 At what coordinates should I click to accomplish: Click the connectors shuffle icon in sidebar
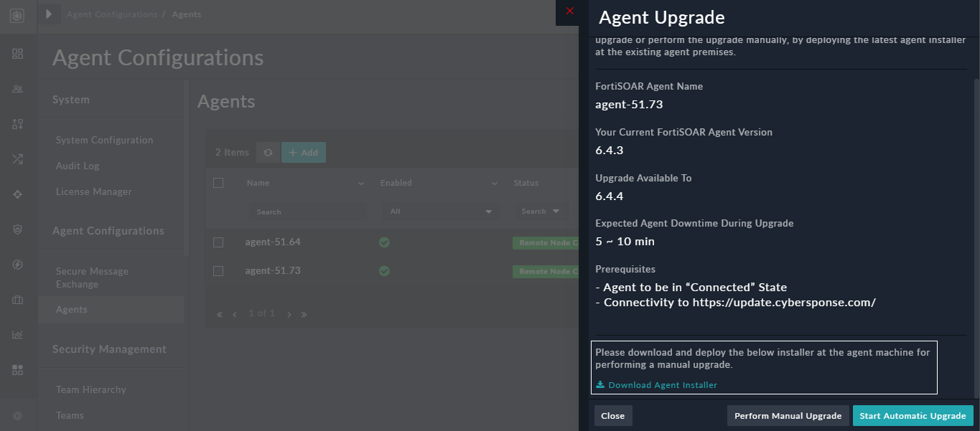pos(17,158)
